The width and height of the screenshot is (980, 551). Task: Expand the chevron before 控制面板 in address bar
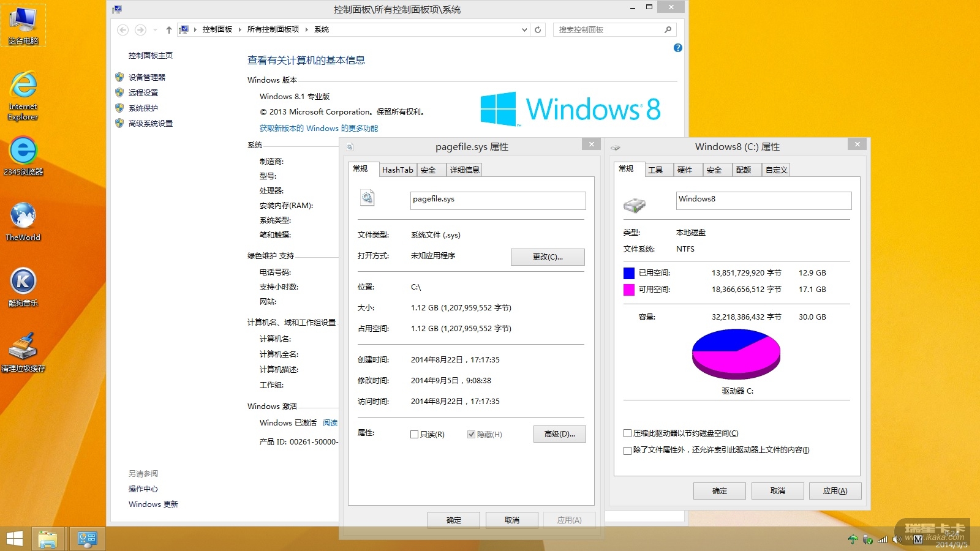[x=195, y=29]
